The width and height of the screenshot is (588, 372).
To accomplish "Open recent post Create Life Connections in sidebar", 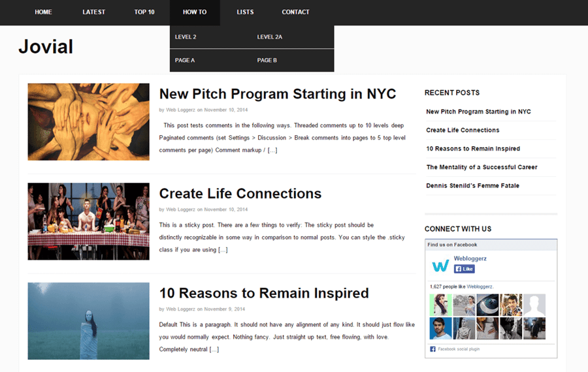I will (x=463, y=130).
